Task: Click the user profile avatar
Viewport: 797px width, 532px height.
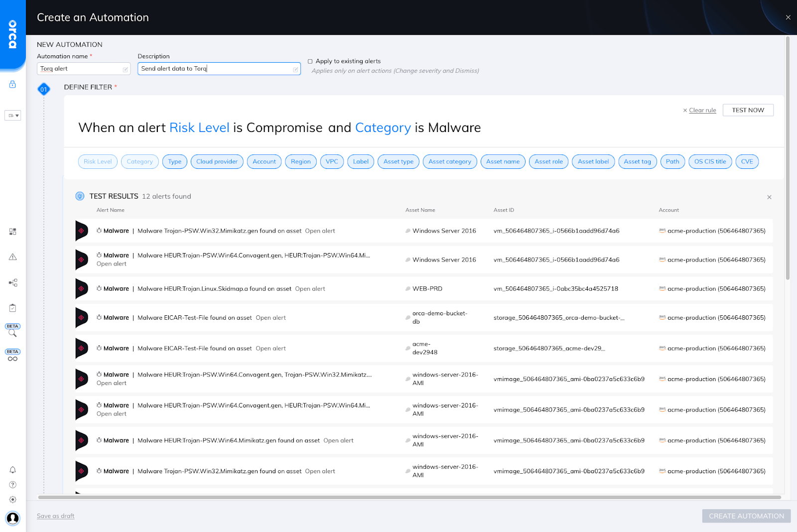Action: [13, 518]
